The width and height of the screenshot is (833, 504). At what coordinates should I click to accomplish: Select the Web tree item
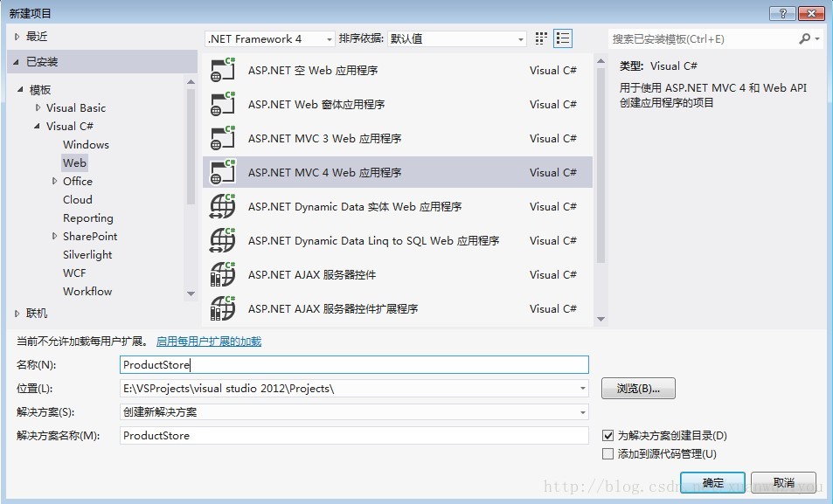pyautogui.click(x=74, y=163)
